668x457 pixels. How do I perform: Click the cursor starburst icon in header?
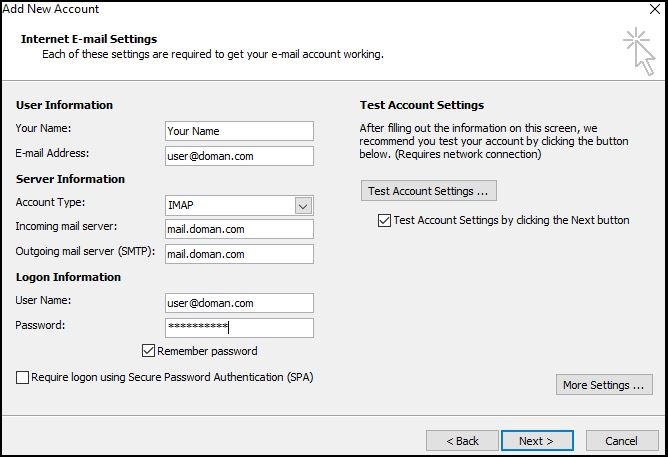pos(639,51)
